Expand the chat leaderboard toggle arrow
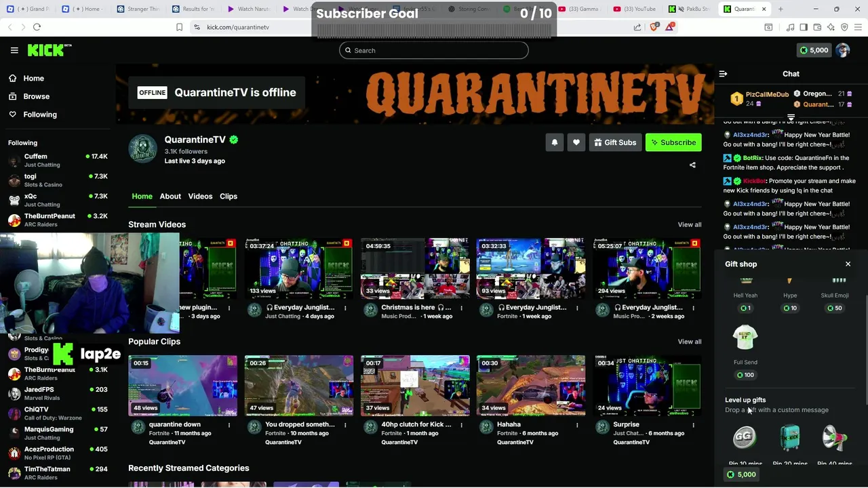This screenshot has width=868, height=488. 791,118
